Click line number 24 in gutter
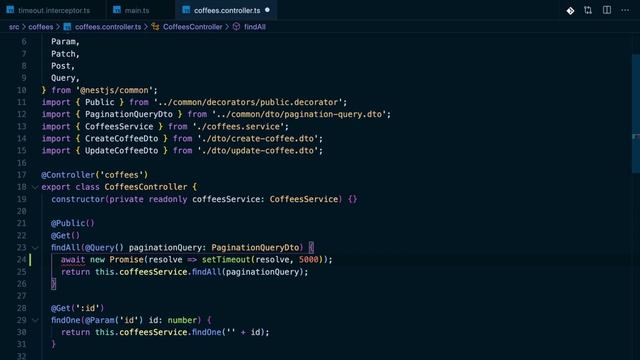 click(x=21, y=260)
